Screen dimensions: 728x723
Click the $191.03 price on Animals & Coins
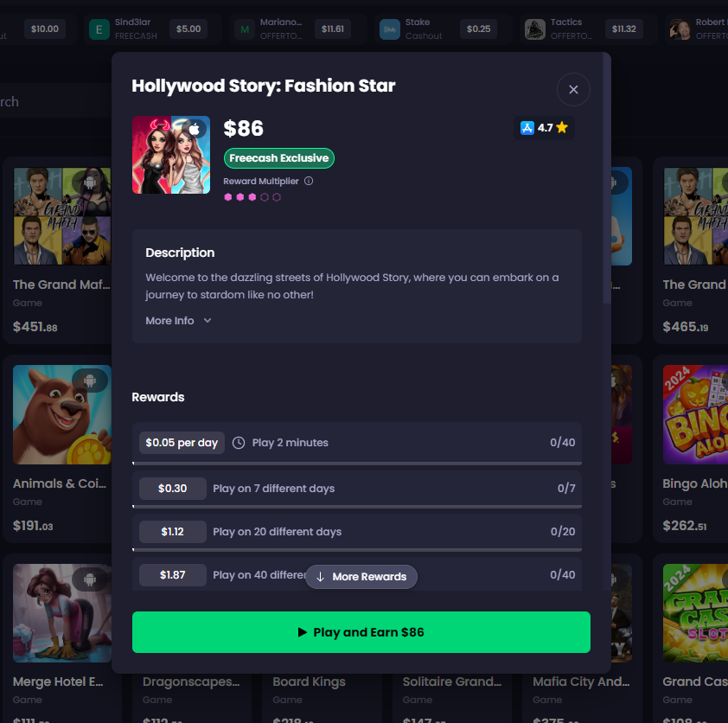[x=33, y=526]
